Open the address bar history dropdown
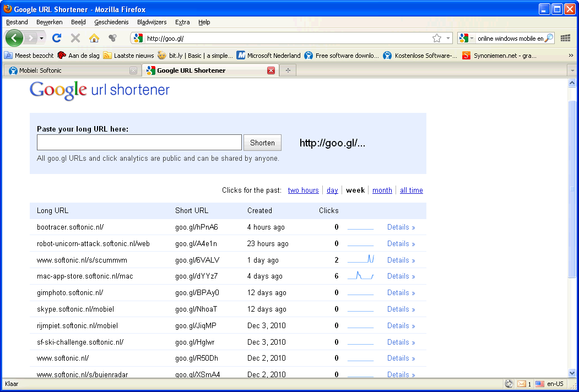Image resolution: width=579 pixels, height=392 pixels. 448,38
